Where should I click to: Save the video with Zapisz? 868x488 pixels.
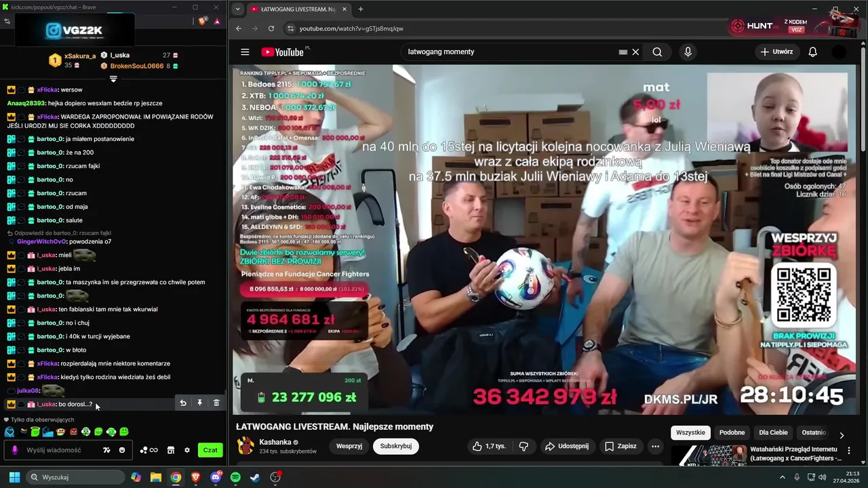(620, 446)
